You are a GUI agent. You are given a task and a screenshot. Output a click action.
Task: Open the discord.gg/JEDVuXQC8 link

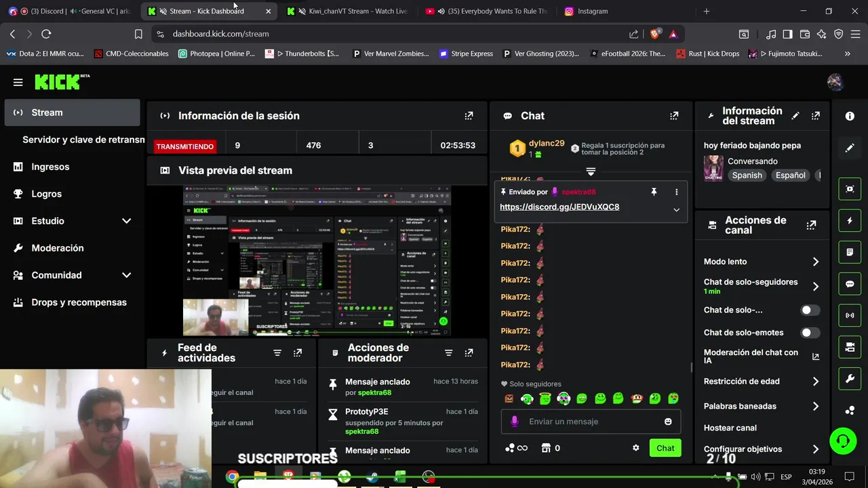tap(559, 207)
